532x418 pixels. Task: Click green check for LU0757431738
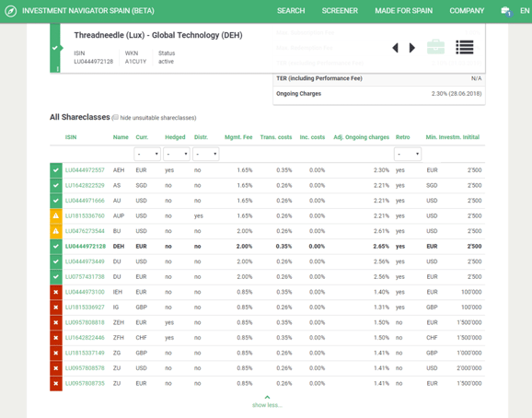pos(56,277)
